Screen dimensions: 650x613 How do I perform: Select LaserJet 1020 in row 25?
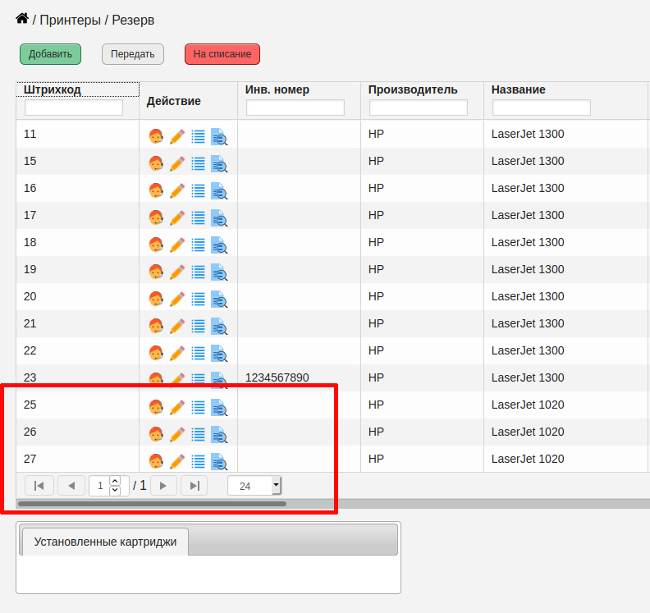(x=528, y=405)
